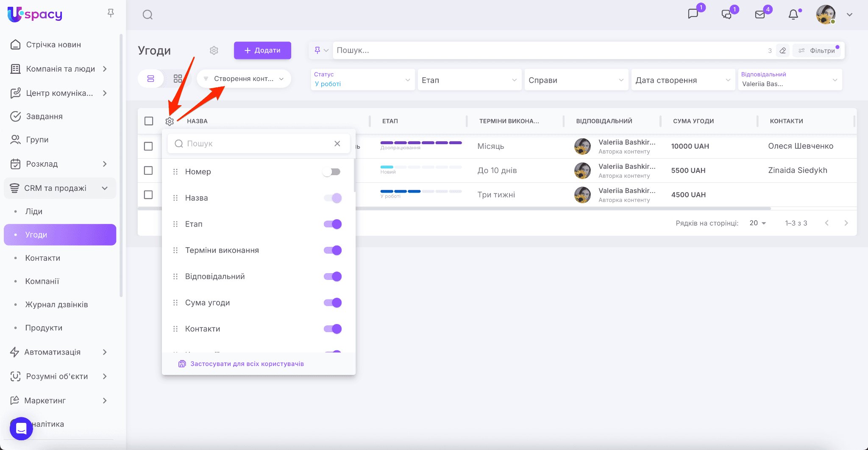Change rows per page dropdown
Viewport: 868px width, 450px height.
pyautogui.click(x=757, y=223)
